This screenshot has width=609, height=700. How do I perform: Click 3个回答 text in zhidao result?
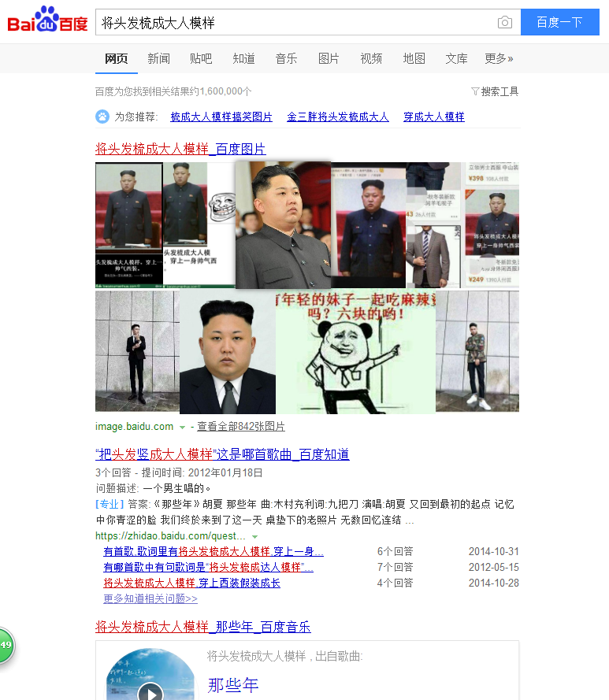point(113,472)
